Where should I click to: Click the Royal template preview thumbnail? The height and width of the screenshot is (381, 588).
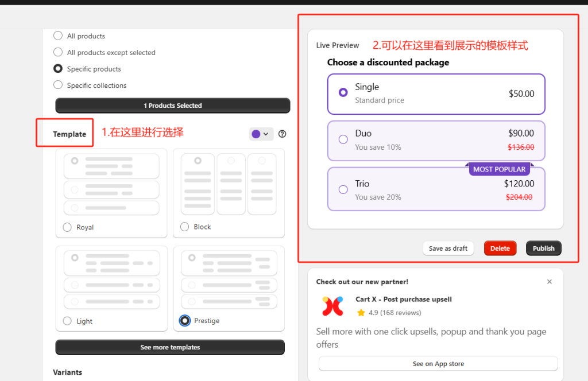[x=111, y=182]
